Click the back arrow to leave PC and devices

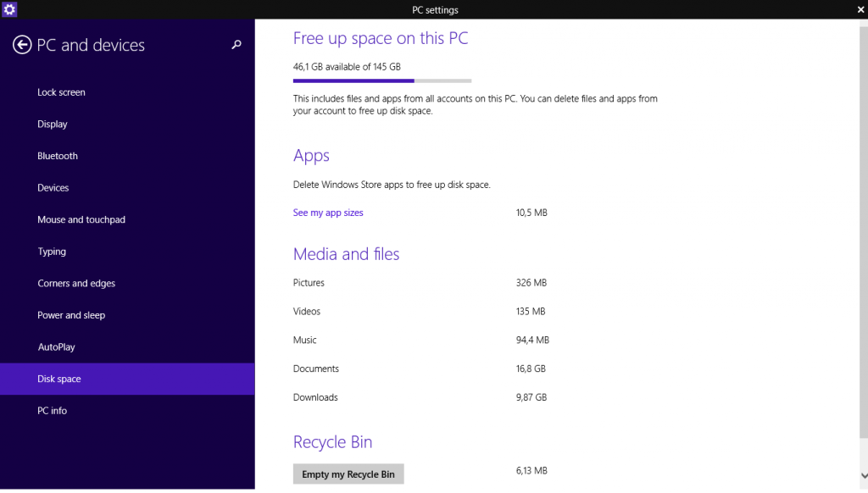click(x=22, y=45)
